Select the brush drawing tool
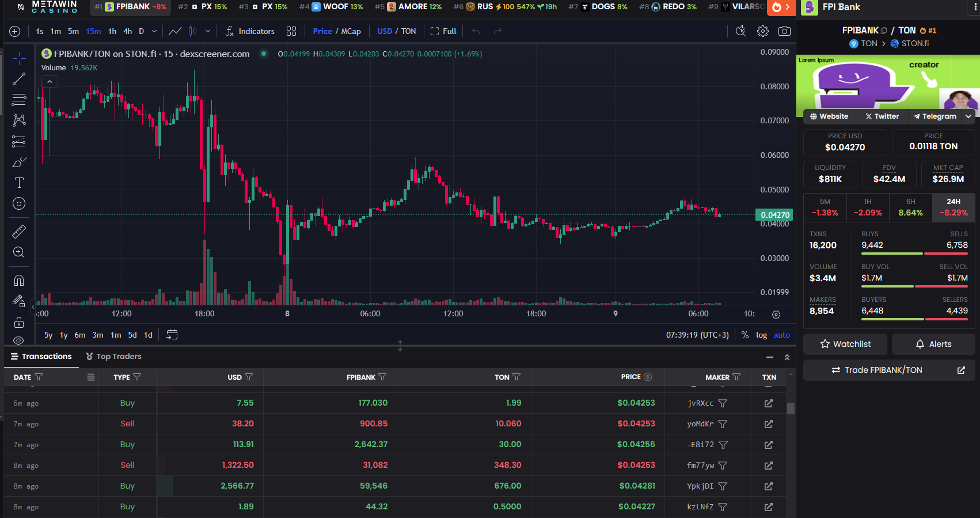The width and height of the screenshot is (980, 518). pyautogui.click(x=19, y=162)
